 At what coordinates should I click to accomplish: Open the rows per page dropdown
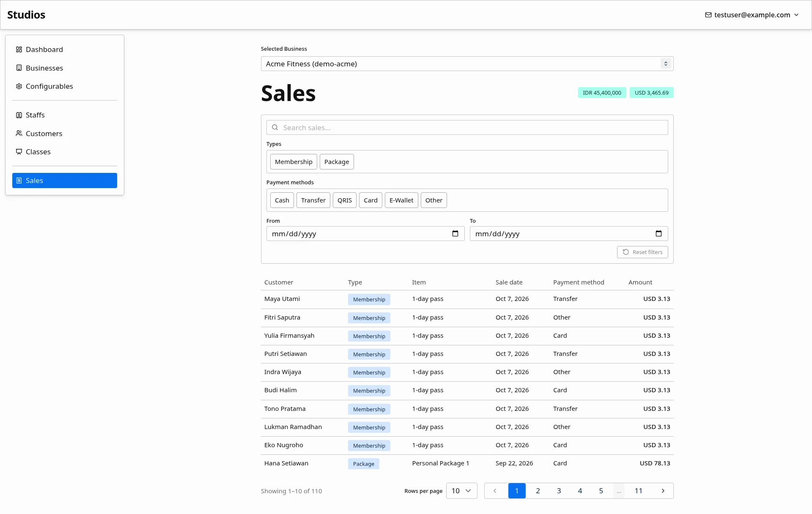click(461, 491)
